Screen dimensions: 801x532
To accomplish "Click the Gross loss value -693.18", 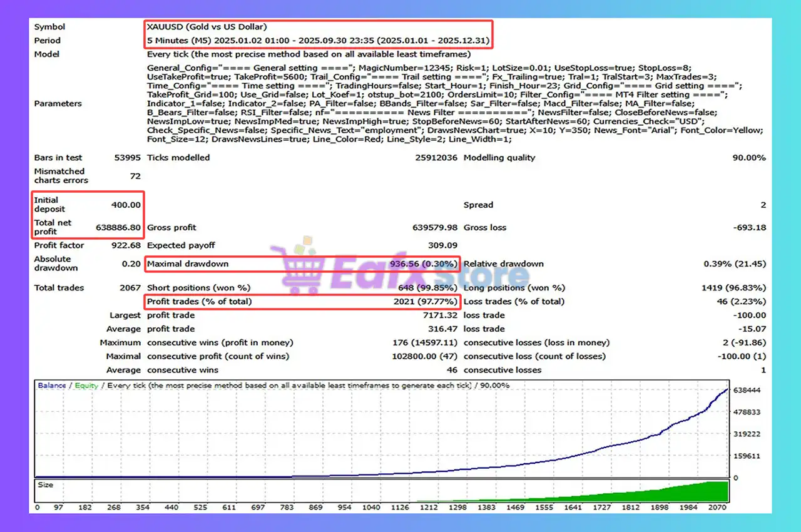I will pos(749,228).
